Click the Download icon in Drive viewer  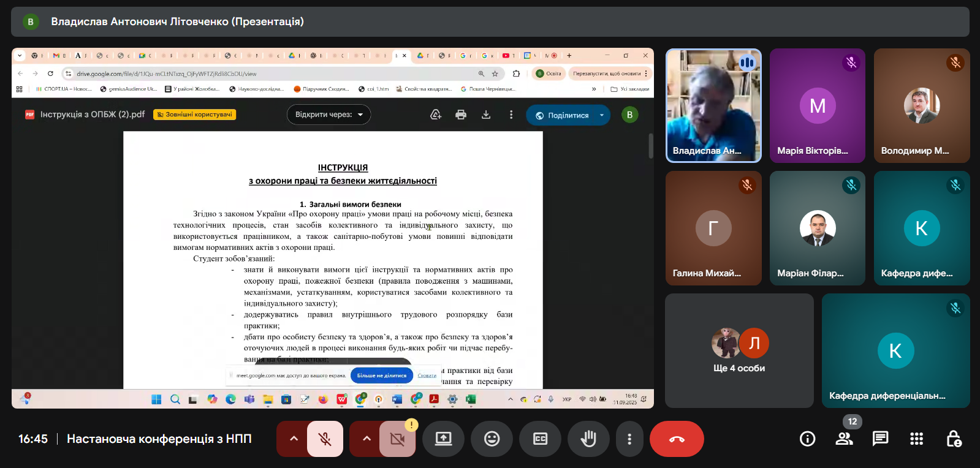coord(486,115)
